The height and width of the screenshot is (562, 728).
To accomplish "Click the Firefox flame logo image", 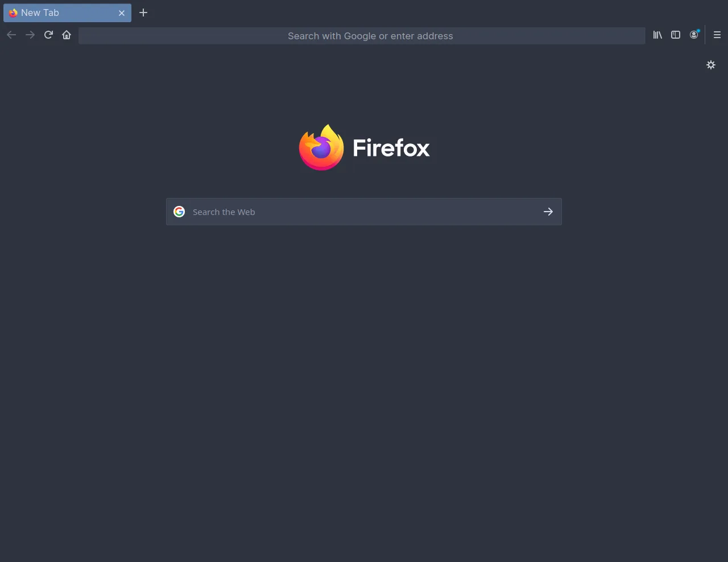I will (321, 147).
